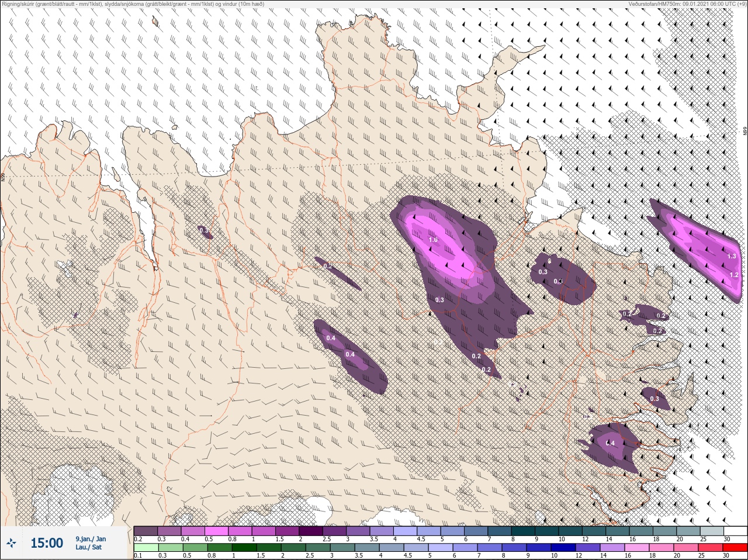Click the 1.6 precipitation value on the map

pyautogui.click(x=433, y=240)
